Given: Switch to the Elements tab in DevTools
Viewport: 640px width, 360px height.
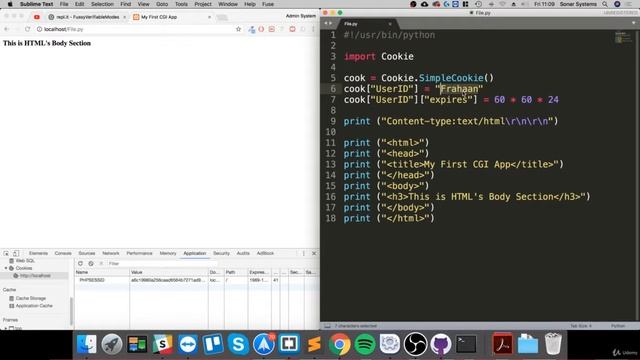Looking at the screenshot, I should click(38, 253).
